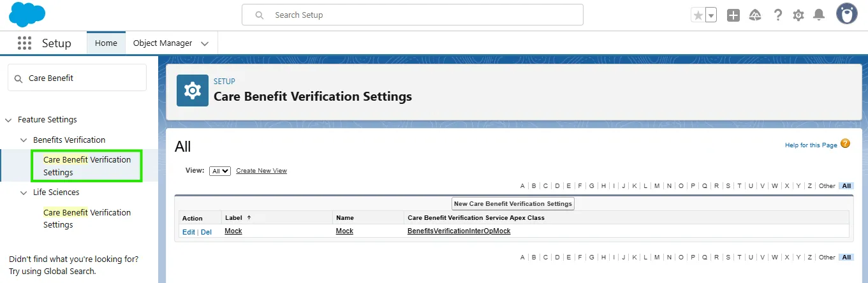Click the Salesforce cloud logo
The width and height of the screenshot is (868, 283).
pos(27,15)
